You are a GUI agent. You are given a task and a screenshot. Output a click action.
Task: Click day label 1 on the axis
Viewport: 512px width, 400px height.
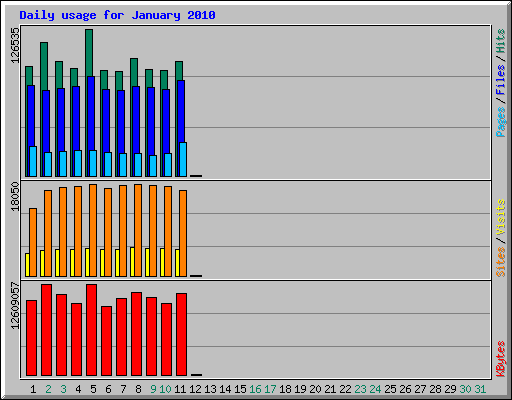coord(33,389)
